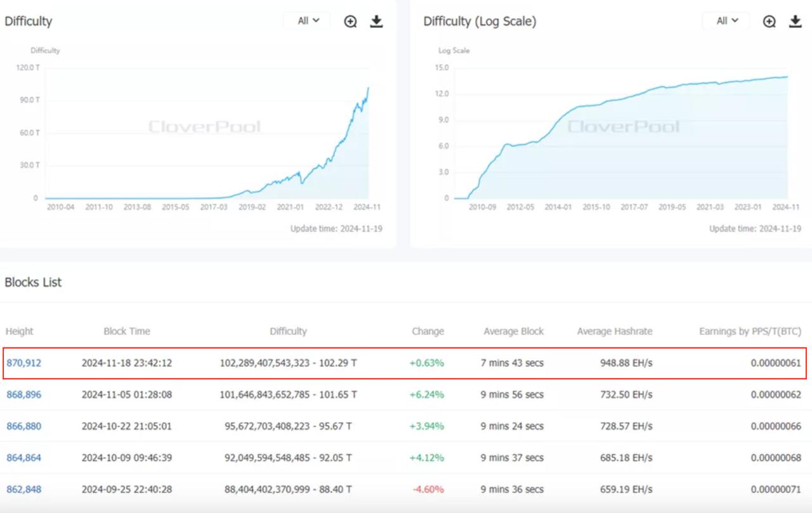This screenshot has width=812, height=513.
Task: Download the Log Scale chart data
Action: pyautogui.click(x=795, y=22)
